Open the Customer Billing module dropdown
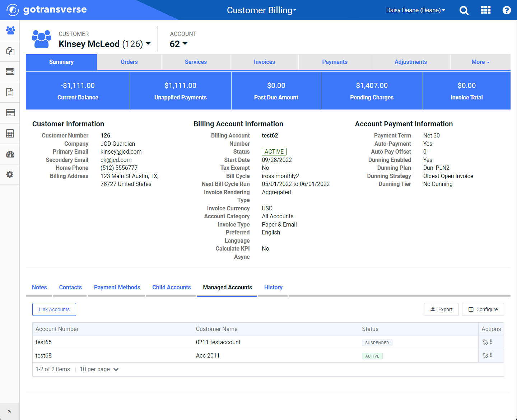517x420 pixels. click(x=261, y=10)
